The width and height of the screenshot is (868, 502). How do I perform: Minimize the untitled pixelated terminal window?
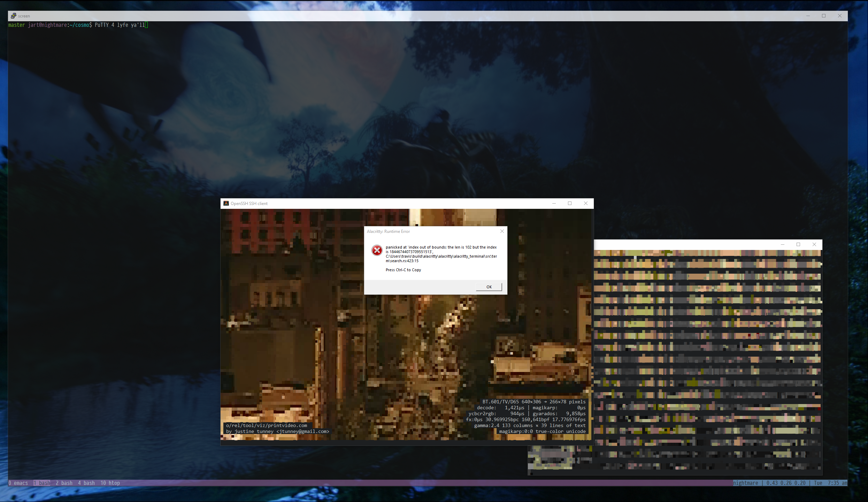click(x=783, y=244)
